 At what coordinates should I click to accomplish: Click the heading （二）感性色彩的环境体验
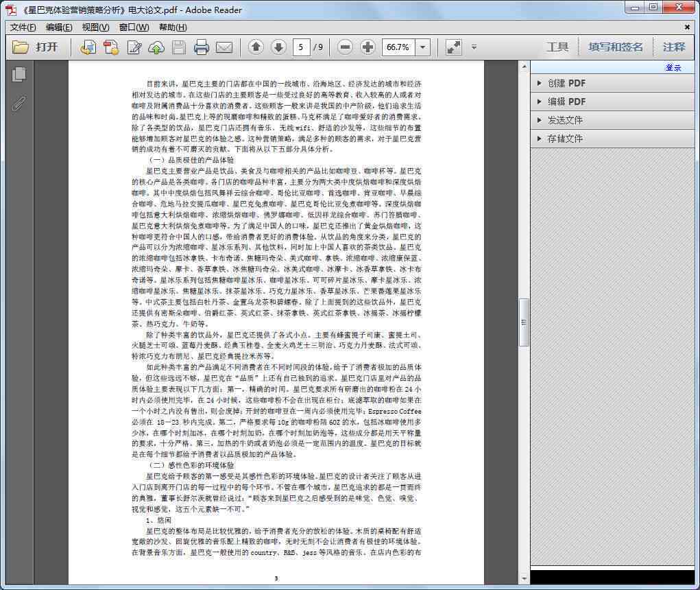(191, 465)
